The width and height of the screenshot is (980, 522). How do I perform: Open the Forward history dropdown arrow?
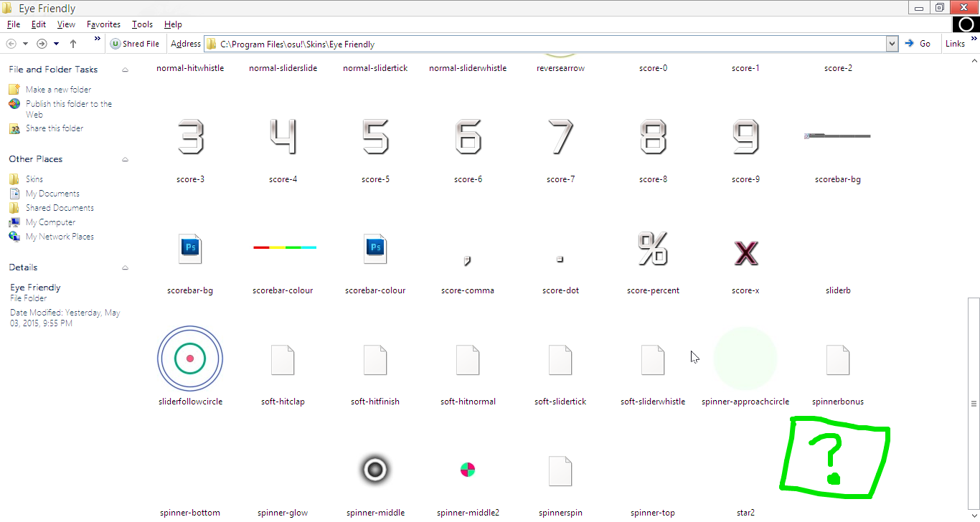pyautogui.click(x=56, y=44)
